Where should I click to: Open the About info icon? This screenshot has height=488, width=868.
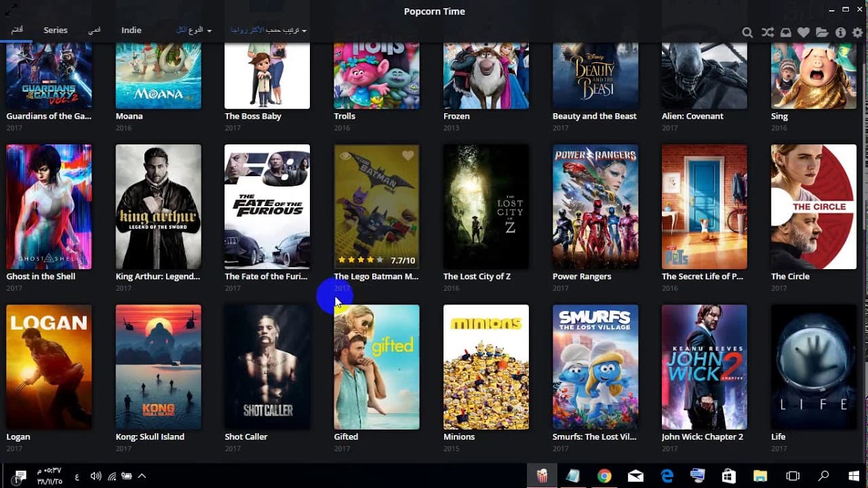tap(840, 33)
